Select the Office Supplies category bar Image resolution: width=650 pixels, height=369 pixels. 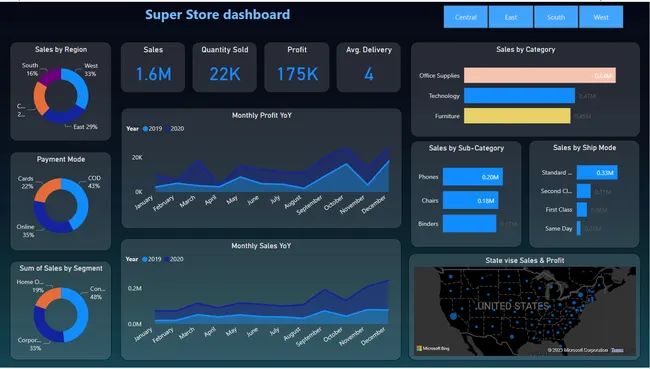[x=540, y=75]
